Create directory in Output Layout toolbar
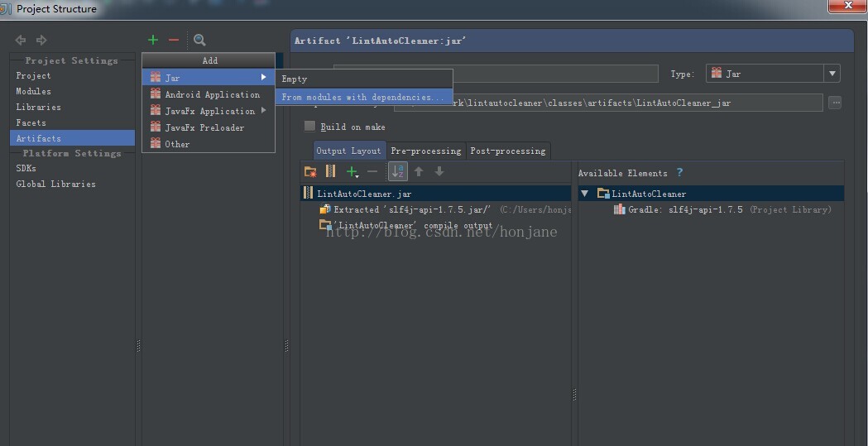 click(x=310, y=171)
